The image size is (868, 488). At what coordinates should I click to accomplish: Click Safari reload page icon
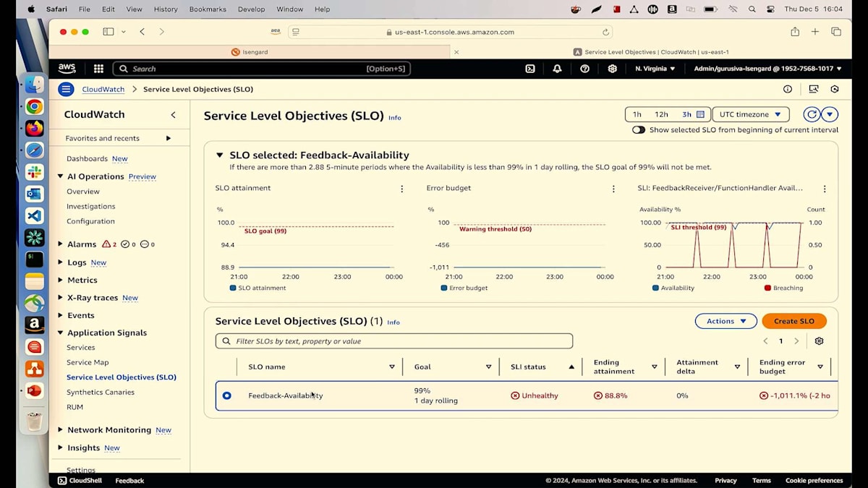[x=605, y=32]
